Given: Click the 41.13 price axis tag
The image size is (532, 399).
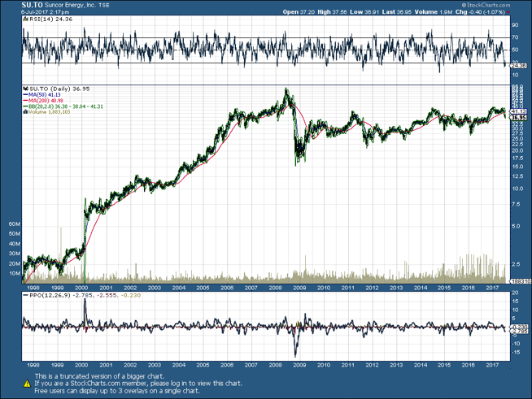Looking at the screenshot, I should pyautogui.click(x=519, y=111).
